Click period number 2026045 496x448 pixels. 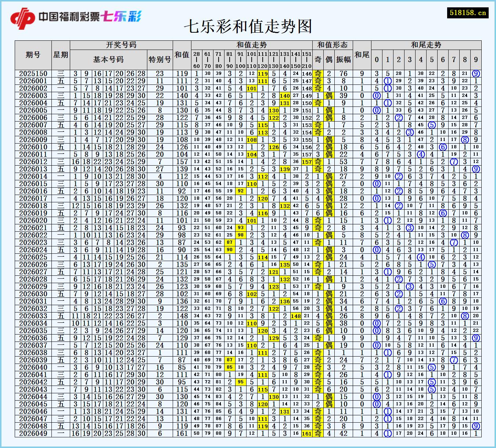tap(33, 404)
